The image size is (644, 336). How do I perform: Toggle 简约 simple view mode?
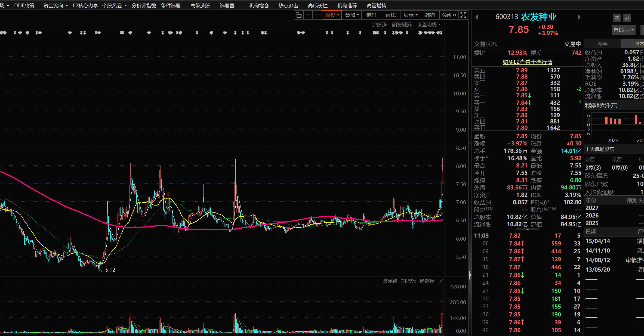pos(430,15)
